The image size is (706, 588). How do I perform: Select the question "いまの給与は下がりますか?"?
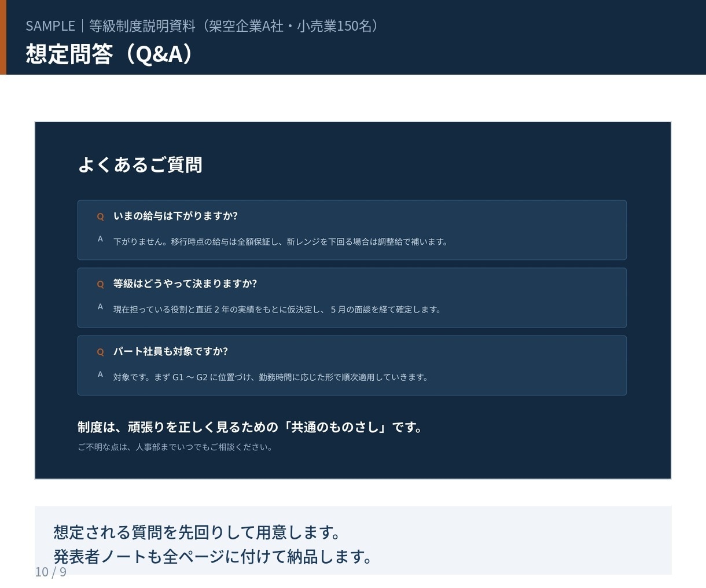click(175, 216)
